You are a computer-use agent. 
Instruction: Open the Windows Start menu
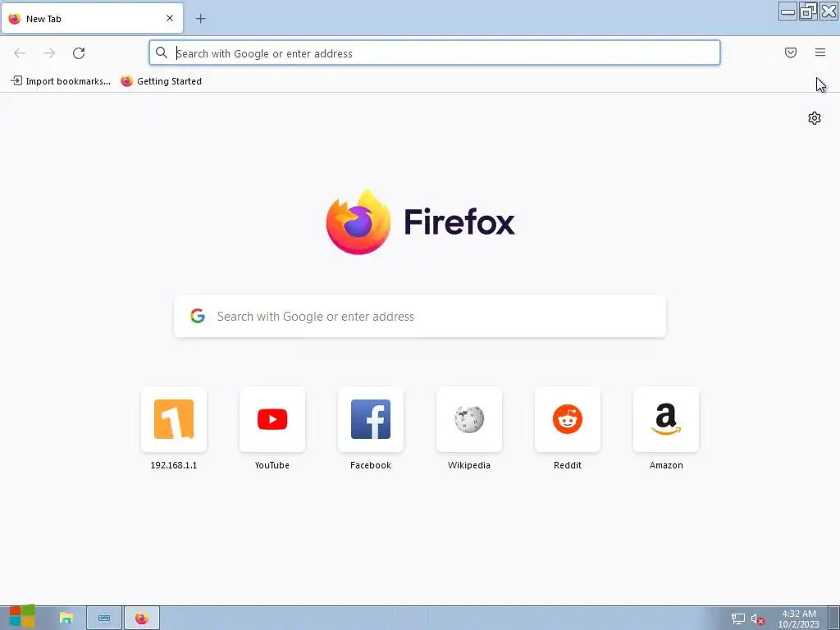pyautogui.click(x=22, y=617)
